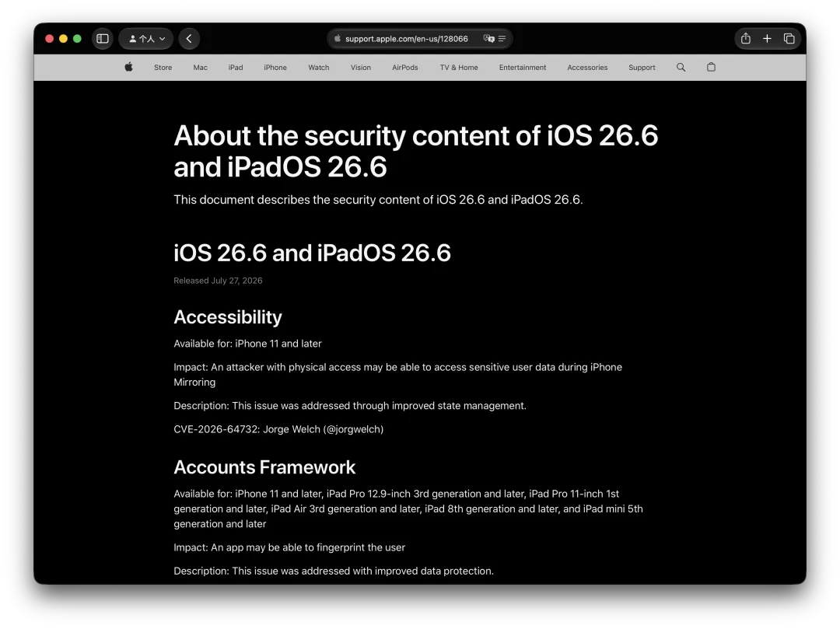This screenshot has width=840, height=629.
Task: Open a new tab with plus icon
Action: click(767, 39)
